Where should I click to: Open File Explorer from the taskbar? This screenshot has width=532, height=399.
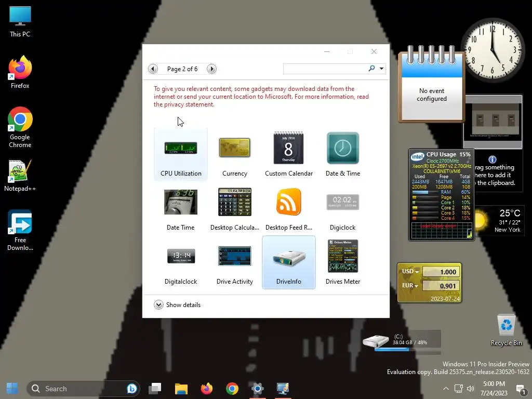point(181,389)
